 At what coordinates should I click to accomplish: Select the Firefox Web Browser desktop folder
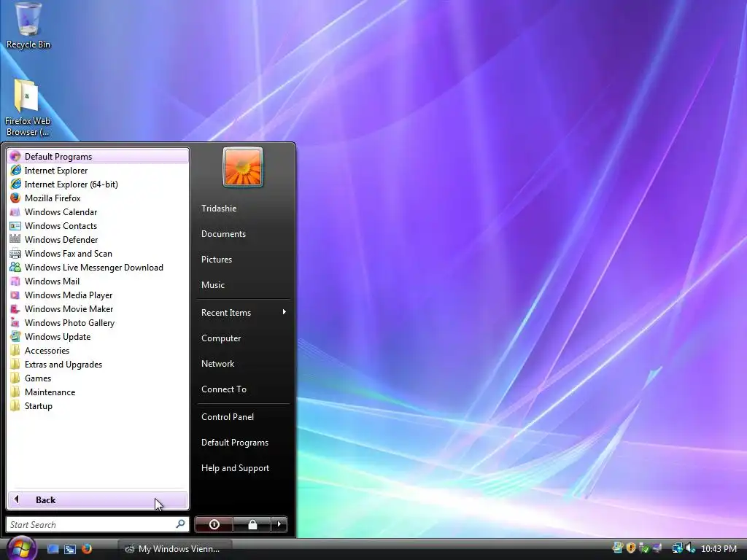click(27, 108)
